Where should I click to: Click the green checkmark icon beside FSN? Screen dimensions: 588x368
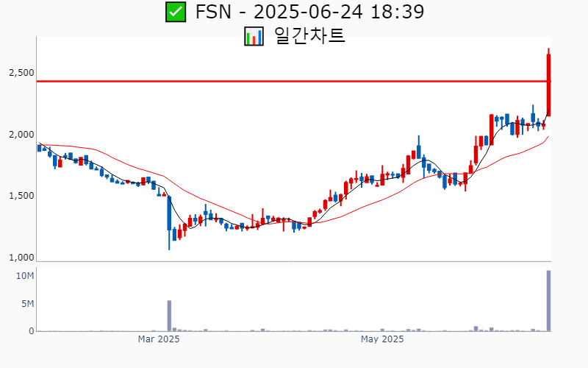point(176,12)
